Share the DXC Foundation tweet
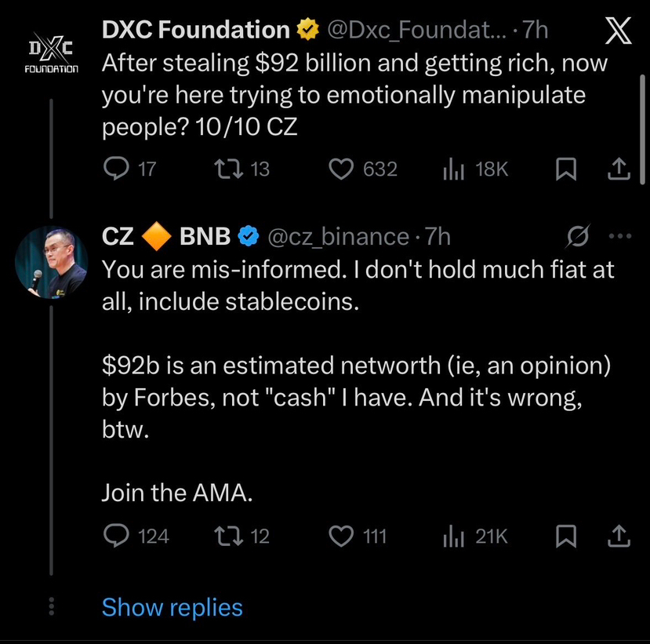The image size is (650, 644). [619, 169]
